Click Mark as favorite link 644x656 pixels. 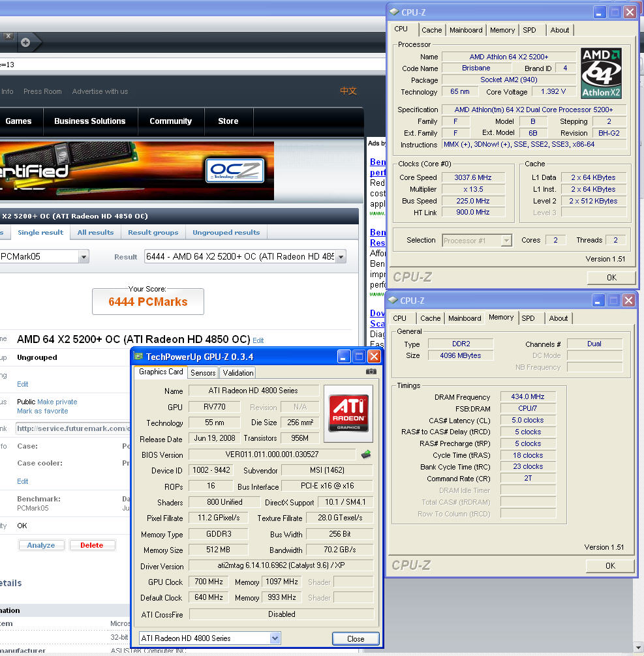pyautogui.click(x=42, y=411)
